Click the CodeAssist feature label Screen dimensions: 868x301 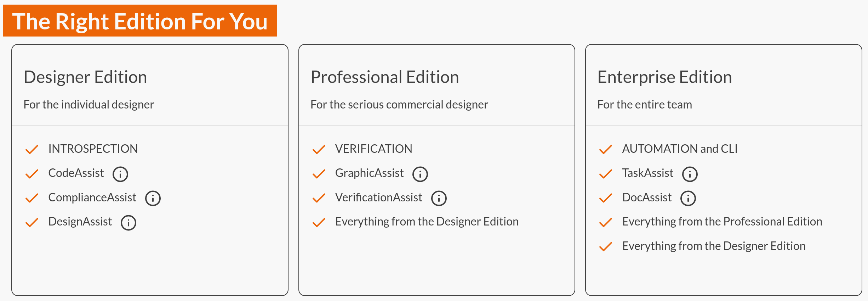pos(76,173)
